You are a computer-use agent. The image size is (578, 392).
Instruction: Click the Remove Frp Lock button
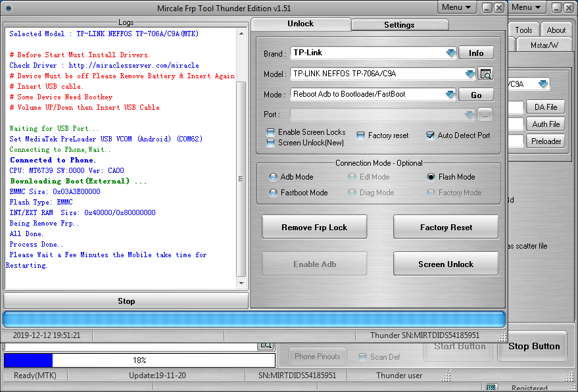(x=314, y=227)
